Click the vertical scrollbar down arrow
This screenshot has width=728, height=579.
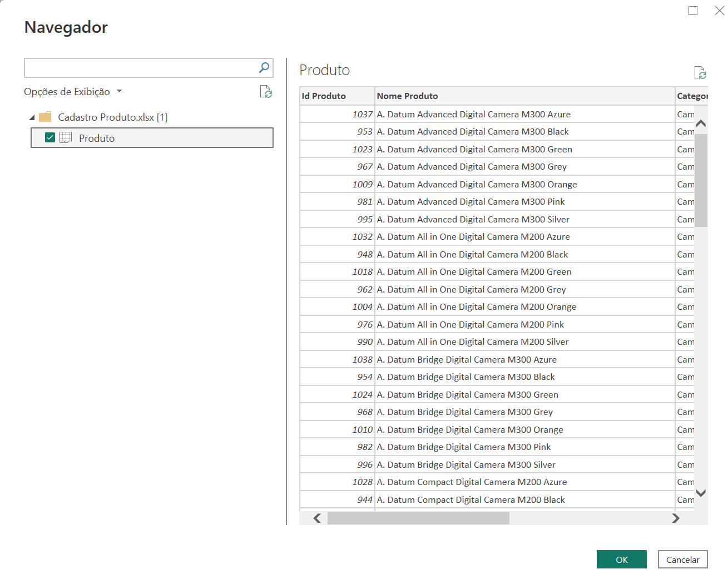click(701, 493)
